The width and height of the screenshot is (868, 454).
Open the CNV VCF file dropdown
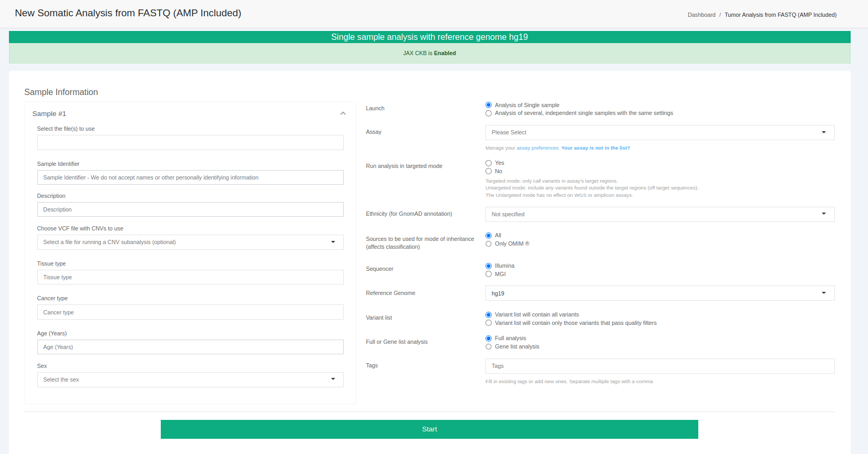pos(190,242)
